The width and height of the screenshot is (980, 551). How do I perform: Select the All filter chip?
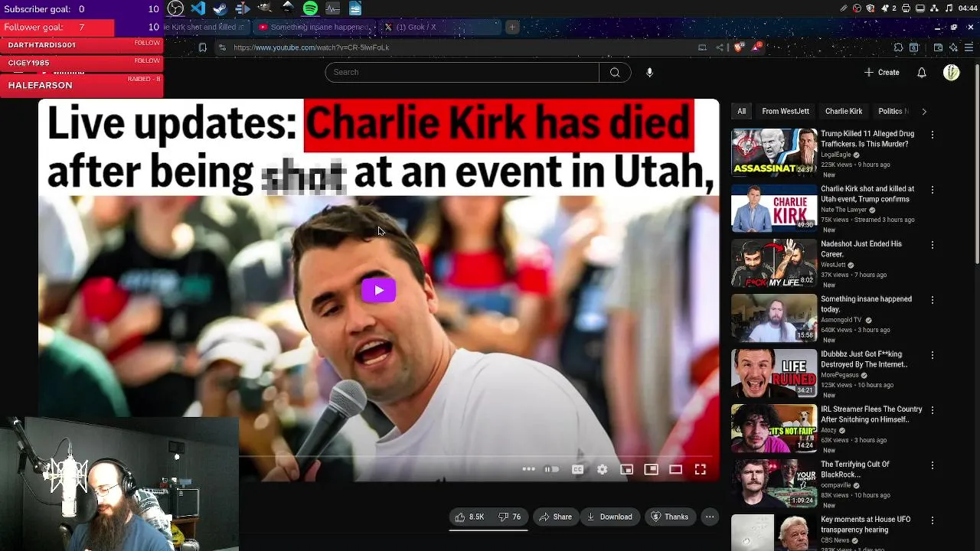tap(741, 111)
